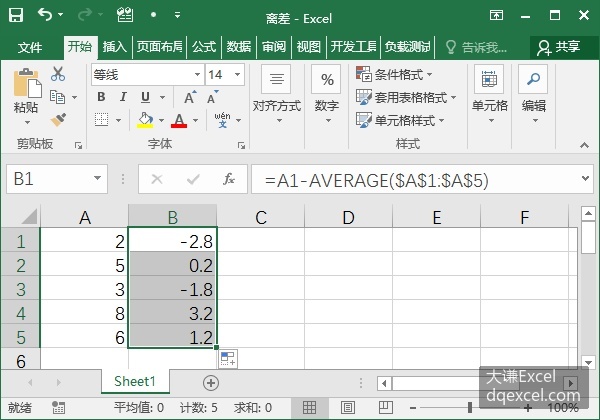Click the cell Borders icon

pos(101,120)
